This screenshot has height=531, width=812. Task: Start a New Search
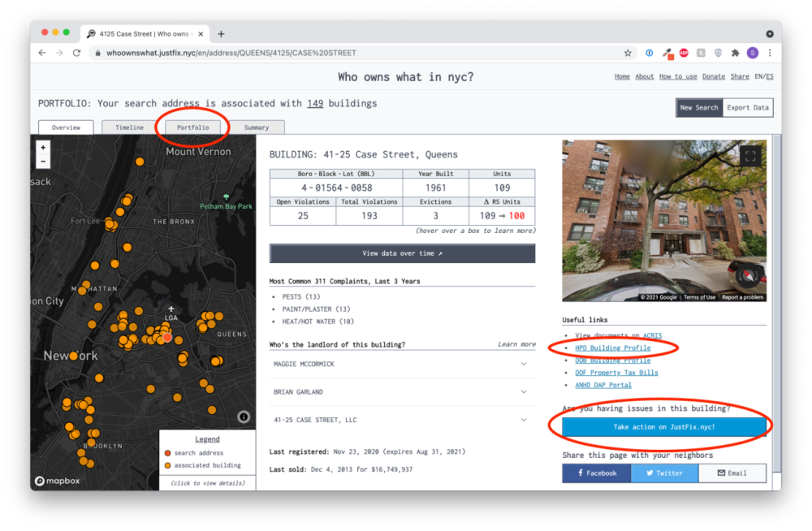(x=699, y=108)
